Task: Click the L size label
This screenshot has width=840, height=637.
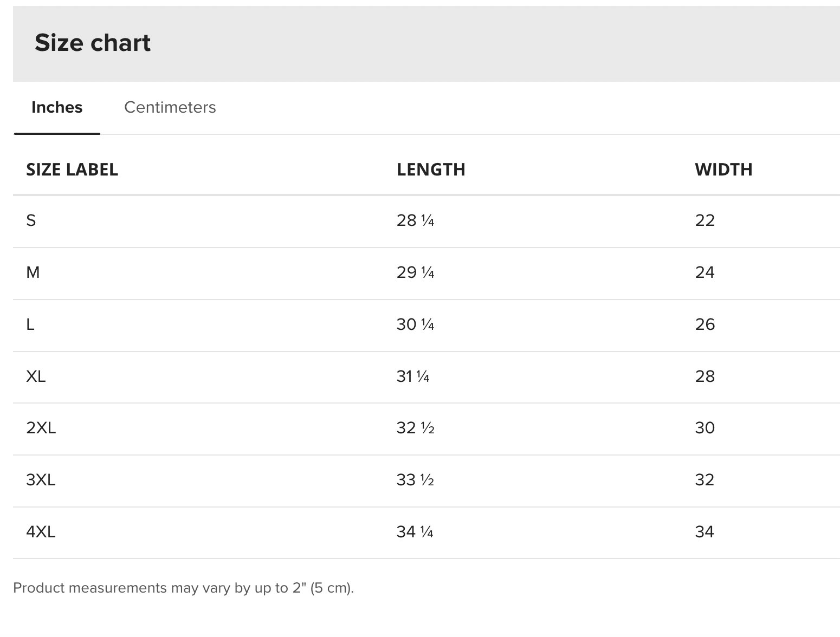Action: (30, 324)
